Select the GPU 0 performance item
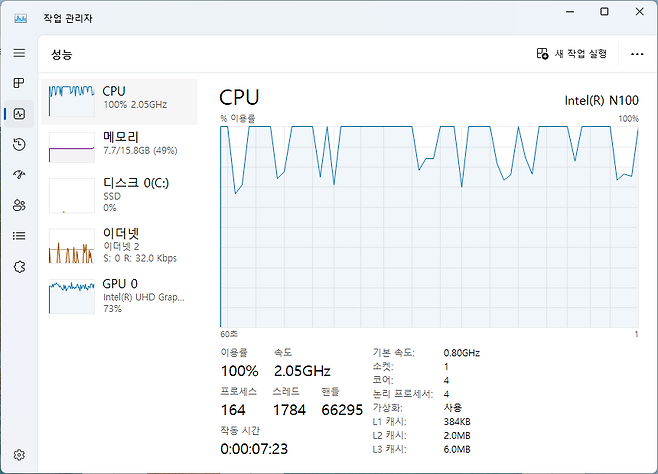Image resolution: width=658 pixels, height=474 pixels. 120,296
